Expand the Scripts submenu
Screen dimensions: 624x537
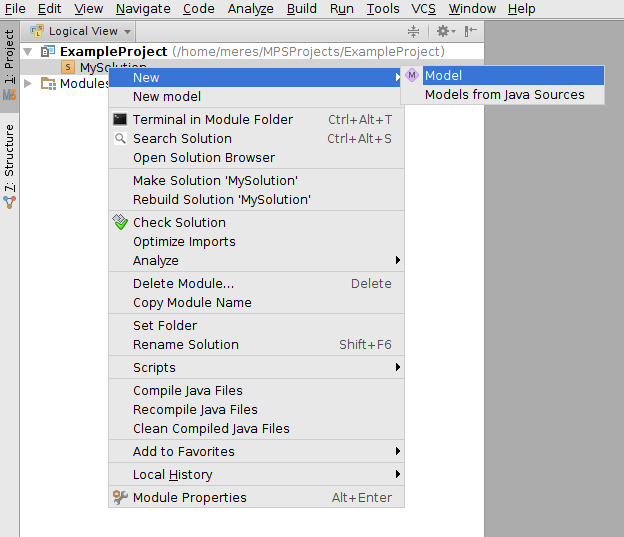(256, 367)
